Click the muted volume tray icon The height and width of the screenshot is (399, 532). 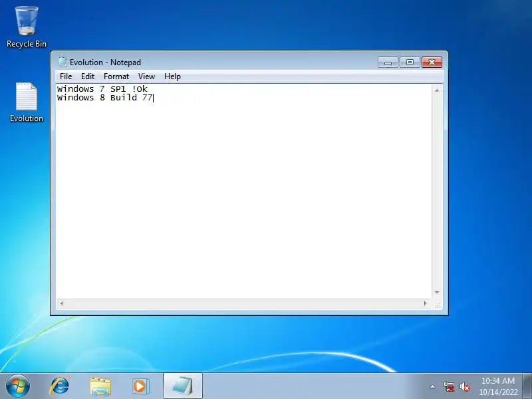464,386
